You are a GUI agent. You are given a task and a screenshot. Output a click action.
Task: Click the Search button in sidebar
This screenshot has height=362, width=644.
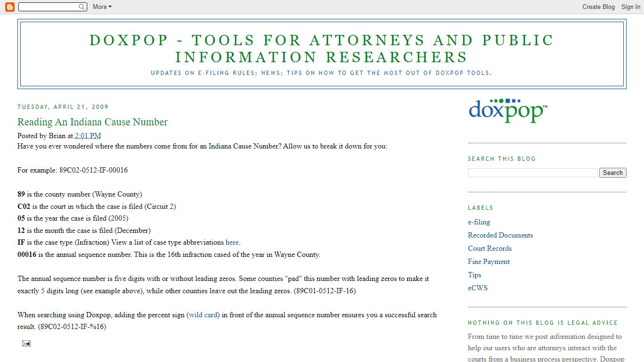pos(613,173)
